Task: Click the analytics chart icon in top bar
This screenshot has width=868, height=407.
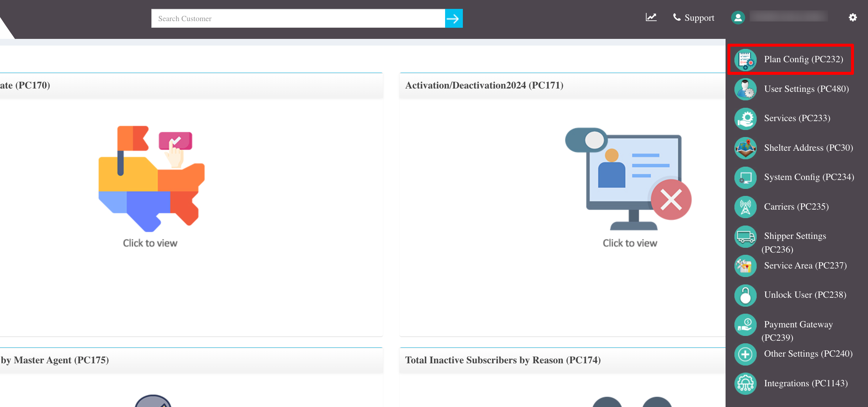Action: (651, 17)
